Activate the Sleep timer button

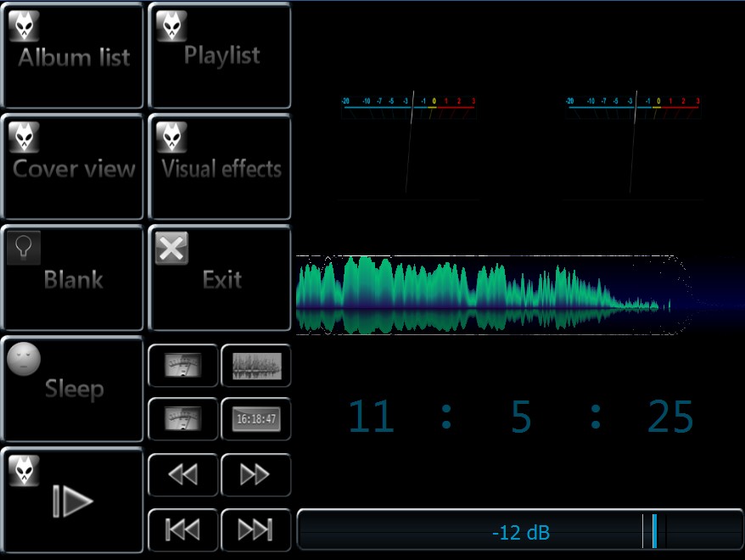(x=72, y=389)
